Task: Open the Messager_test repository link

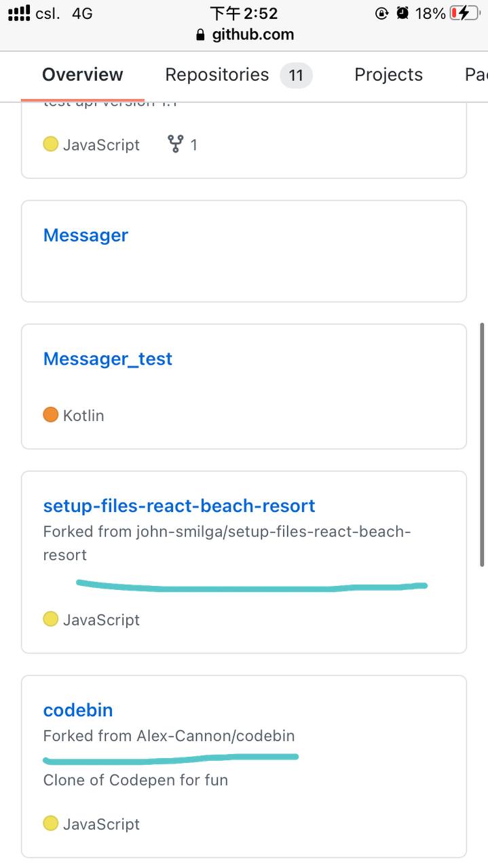Action: click(108, 359)
